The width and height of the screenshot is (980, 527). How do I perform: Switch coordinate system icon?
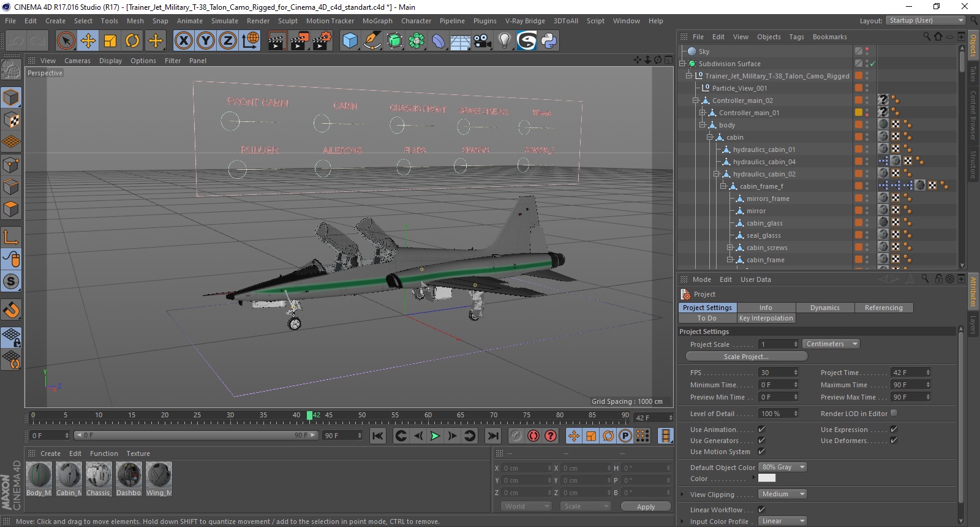coord(251,41)
